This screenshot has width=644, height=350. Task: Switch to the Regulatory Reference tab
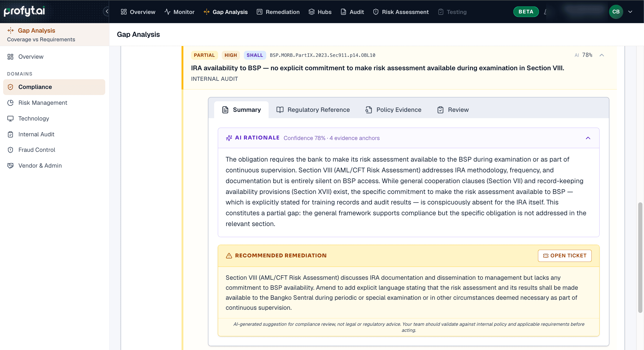click(x=313, y=110)
